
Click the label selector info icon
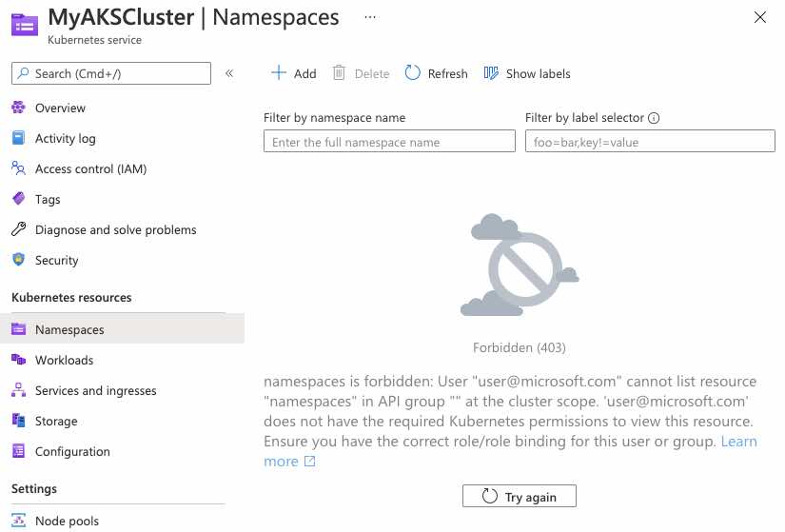[x=654, y=118]
